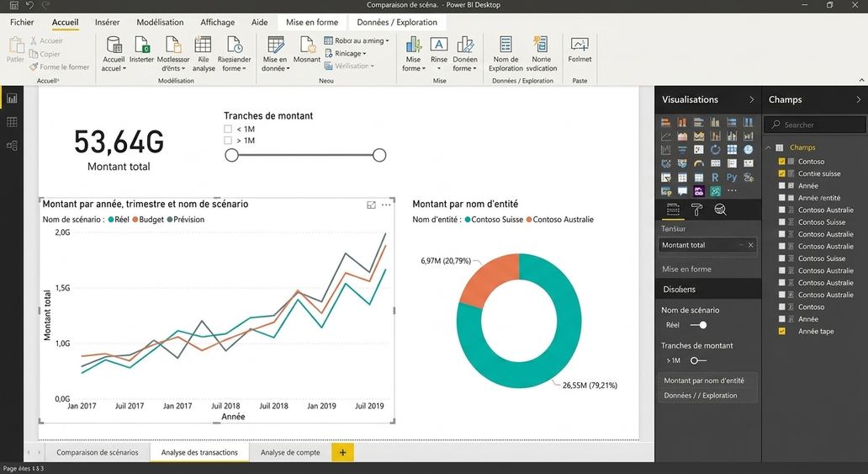The height and width of the screenshot is (474, 868).
Task: Select the donut chart visual icon
Action: [x=715, y=150]
